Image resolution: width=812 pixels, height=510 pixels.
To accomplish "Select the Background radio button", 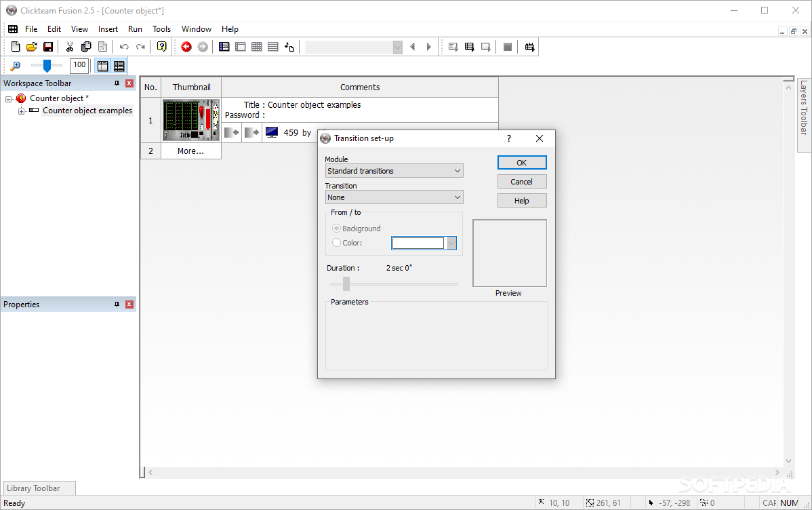I will point(337,229).
